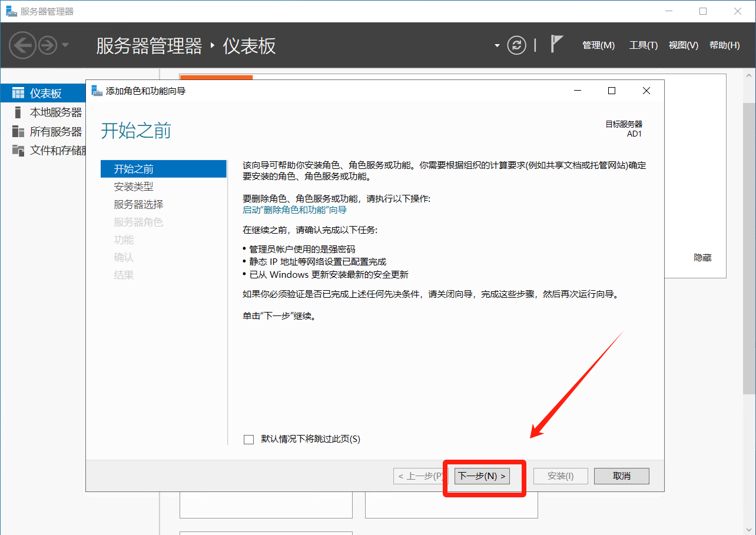
Task: Click the 下一步(N) button
Action: pos(482,476)
